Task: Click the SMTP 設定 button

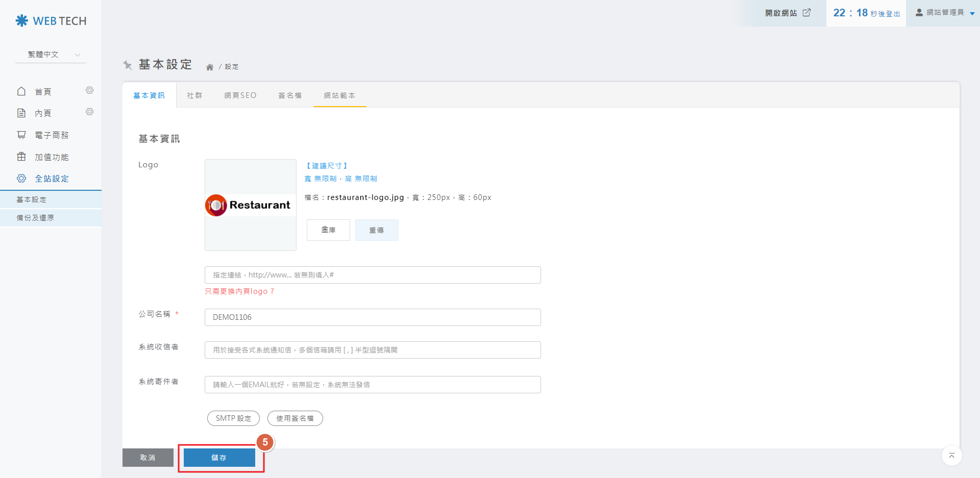Action: 233,418
